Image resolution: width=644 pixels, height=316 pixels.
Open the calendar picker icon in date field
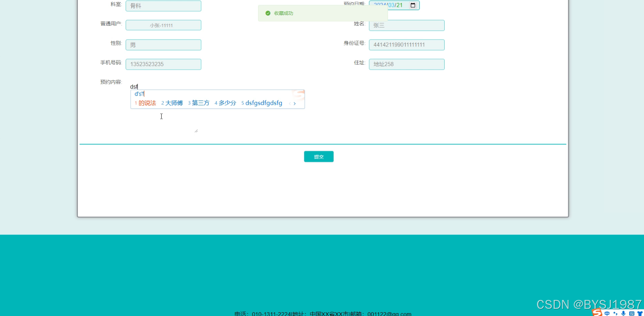click(x=413, y=5)
